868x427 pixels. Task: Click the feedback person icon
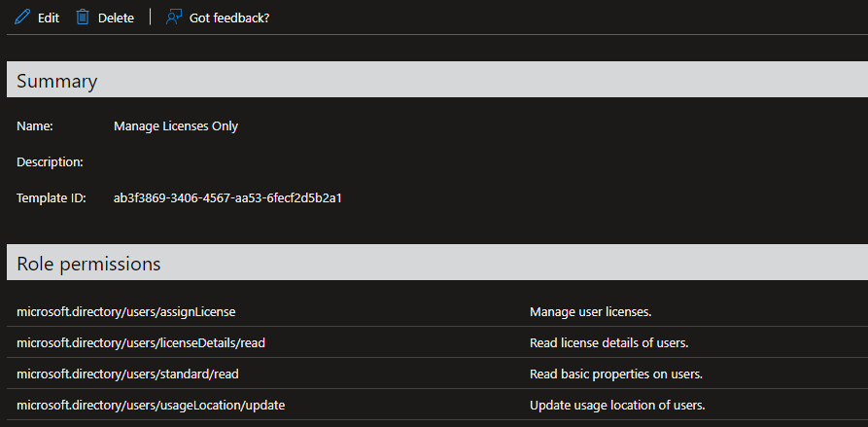tap(174, 18)
